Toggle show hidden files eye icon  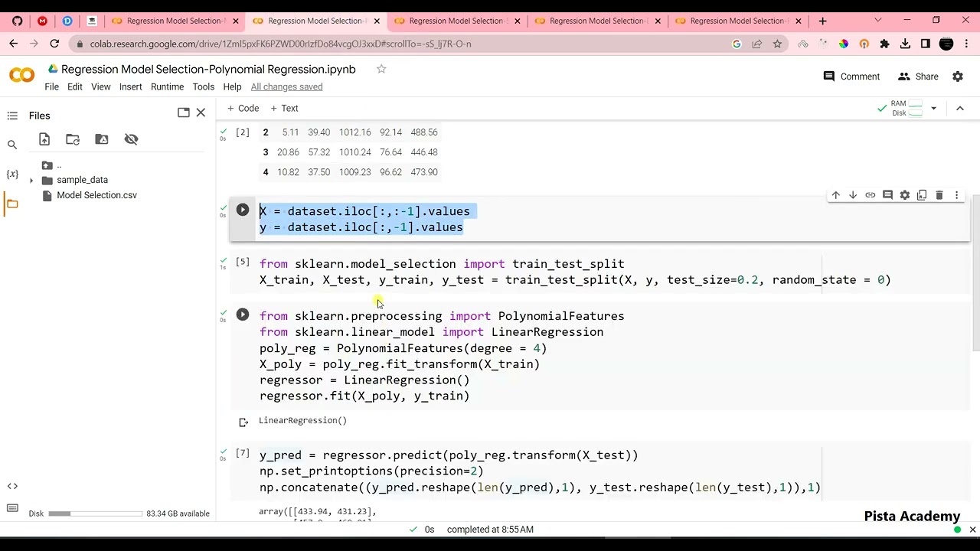point(131,139)
